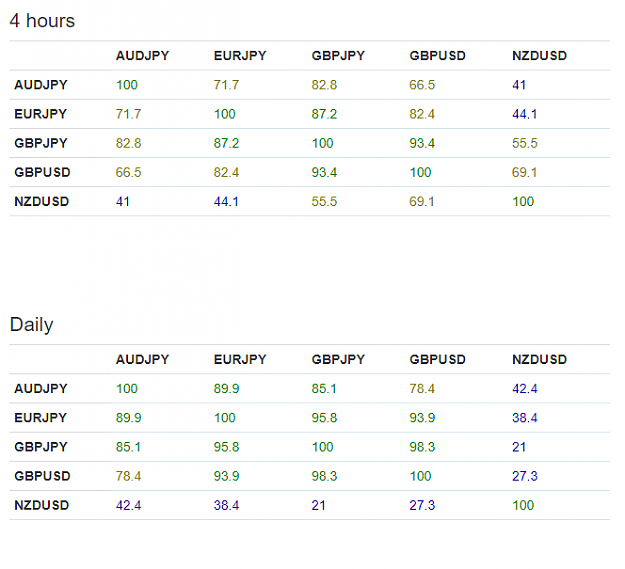Image resolution: width=625 pixels, height=569 pixels.
Task: Click 100 in 4 hours GBPUSD row
Action: click(421, 172)
